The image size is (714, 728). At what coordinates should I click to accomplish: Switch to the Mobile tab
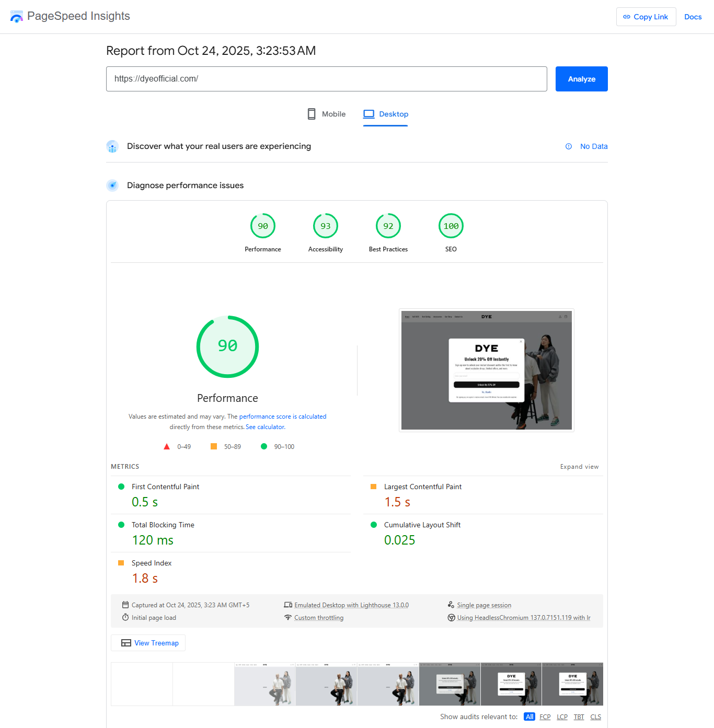[327, 114]
